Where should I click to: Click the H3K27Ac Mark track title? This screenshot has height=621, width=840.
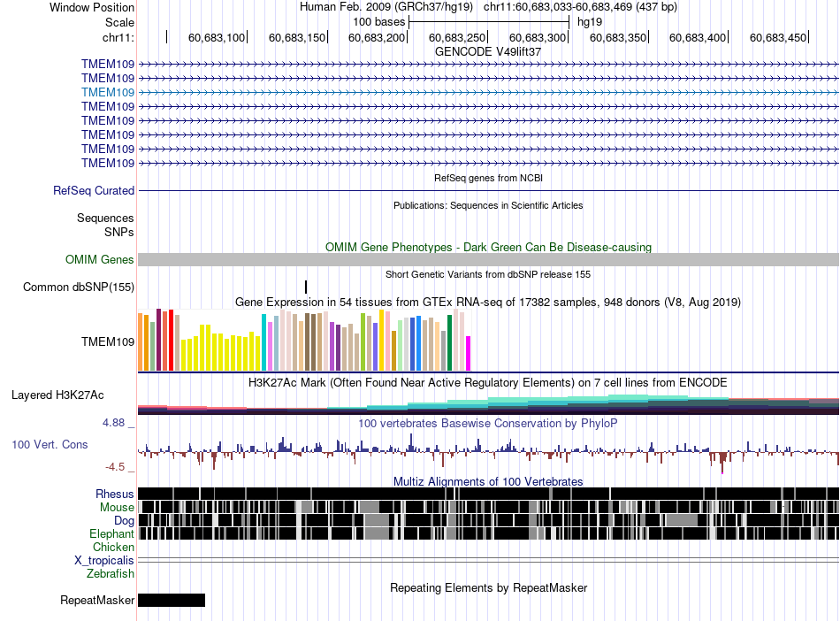point(488,382)
